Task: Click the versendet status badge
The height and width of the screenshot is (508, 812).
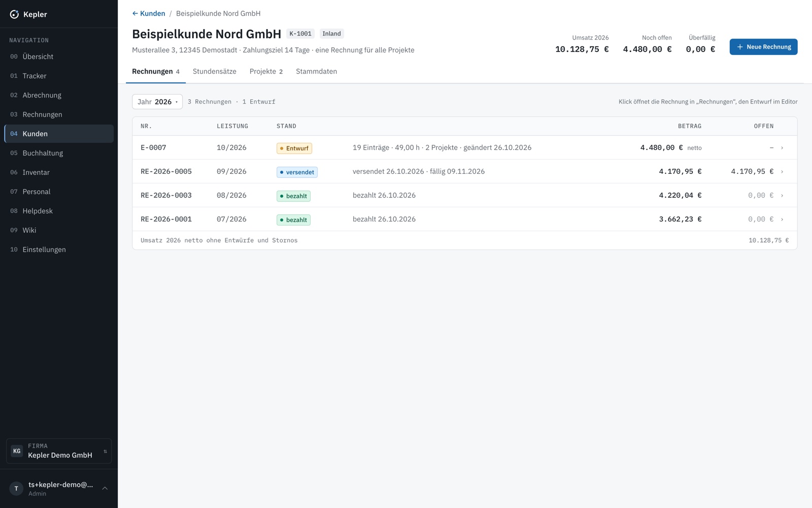Action: click(x=297, y=172)
